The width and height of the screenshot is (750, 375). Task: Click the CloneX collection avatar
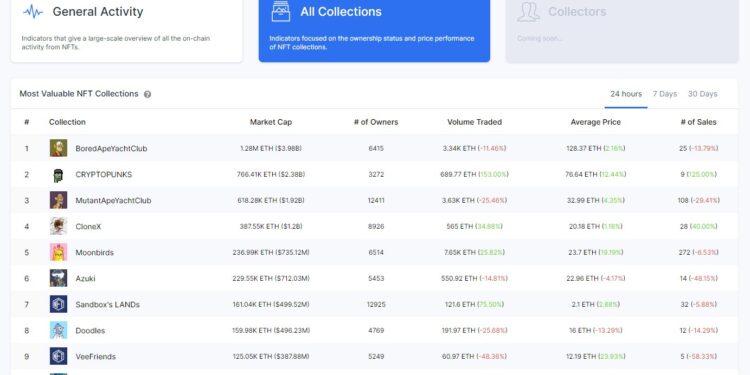pos(58,226)
